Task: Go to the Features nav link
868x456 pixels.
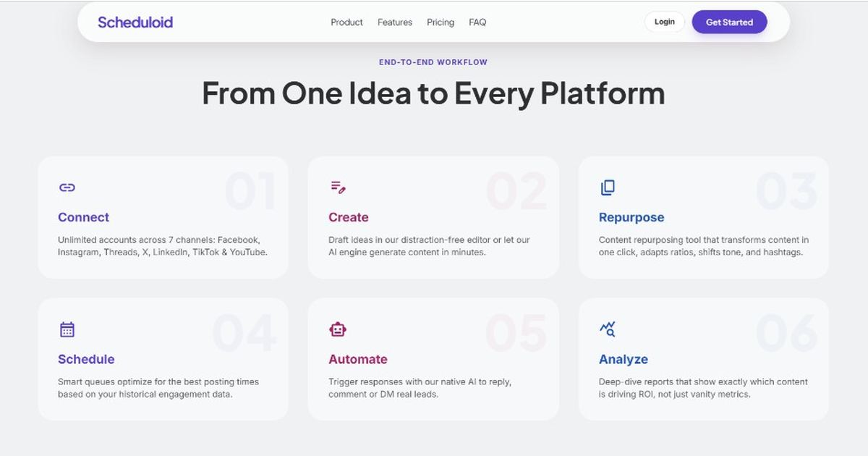Action: click(x=395, y=22)
